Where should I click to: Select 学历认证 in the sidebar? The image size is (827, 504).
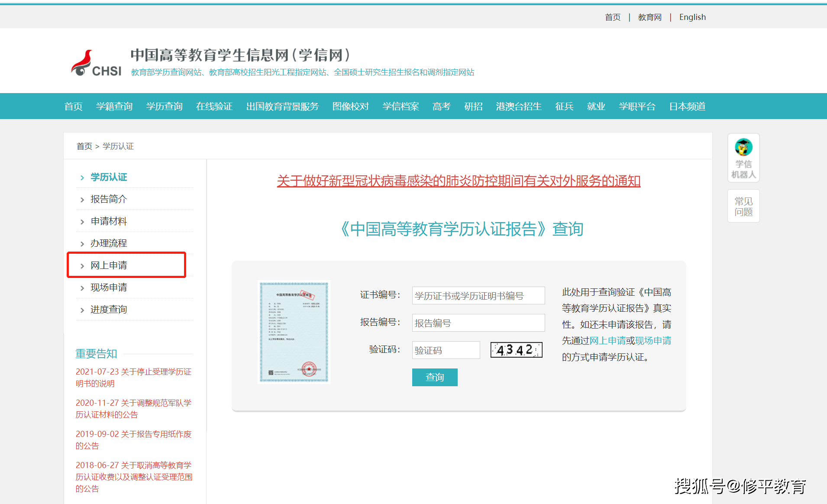(109, 177)
